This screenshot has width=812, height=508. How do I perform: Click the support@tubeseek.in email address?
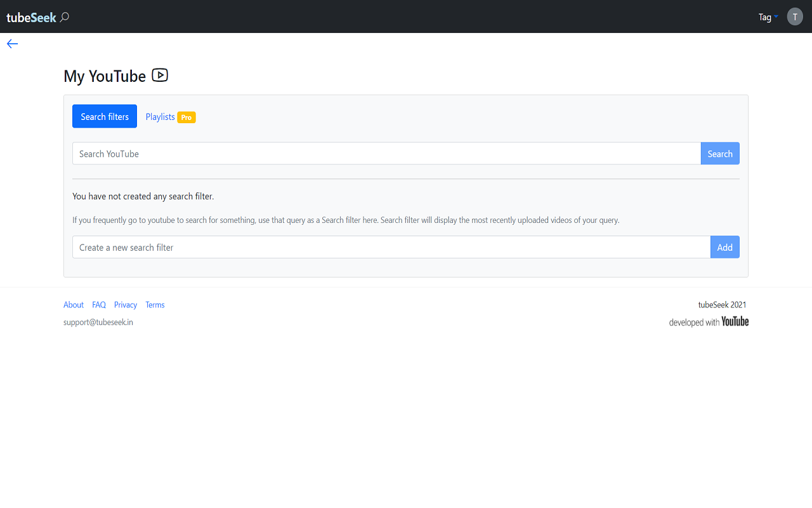[x=98, y=322]
